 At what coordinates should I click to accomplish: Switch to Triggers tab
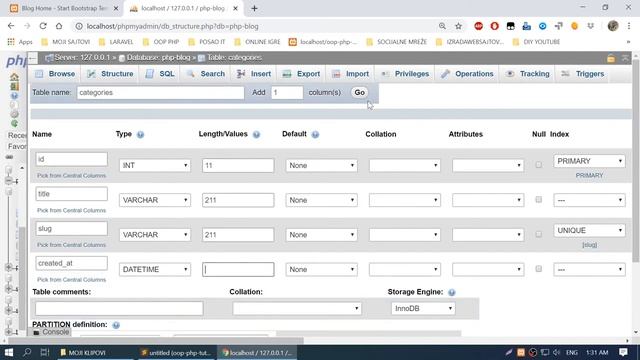tap(583, 74)
